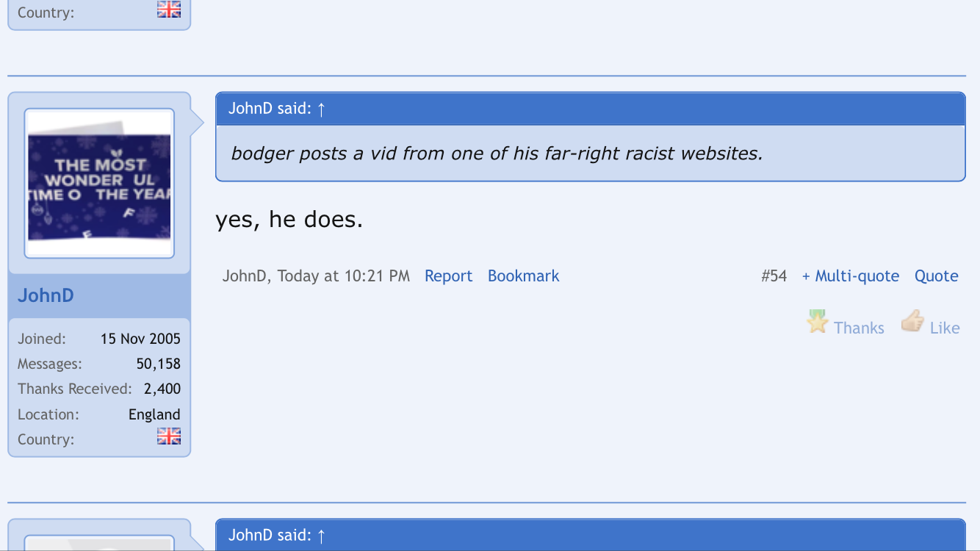The image size is (980, 551).
Task: Click the Thanks star icon on post #54
Action: [818, 322]
